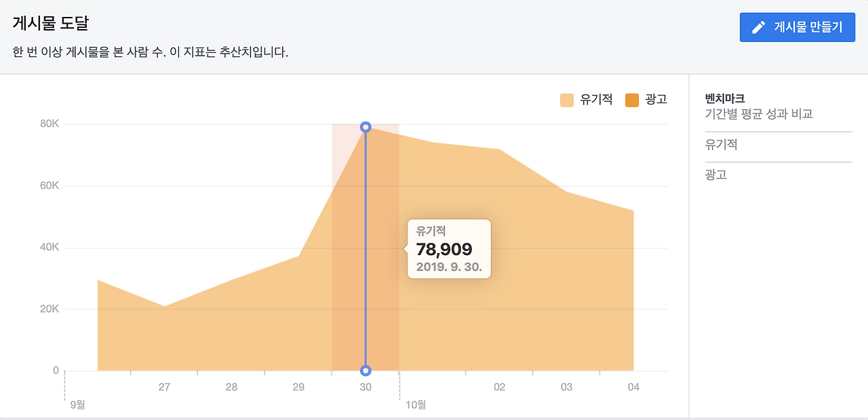This screenshot has width=868, height=420.
Task: Click the pencil icon on 게시물 만들기 button
Action: pos(758,28)
